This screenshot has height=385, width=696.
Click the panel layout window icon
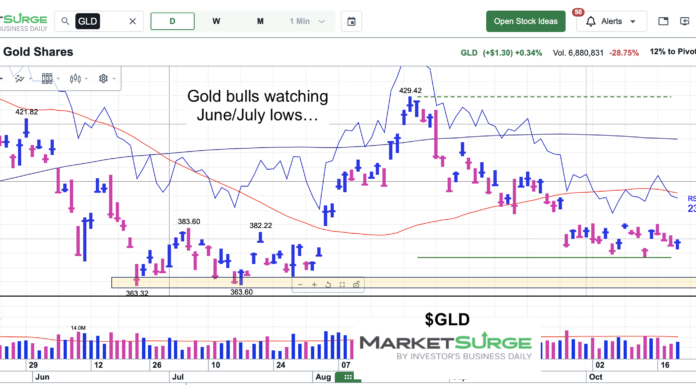pos(663,21)
